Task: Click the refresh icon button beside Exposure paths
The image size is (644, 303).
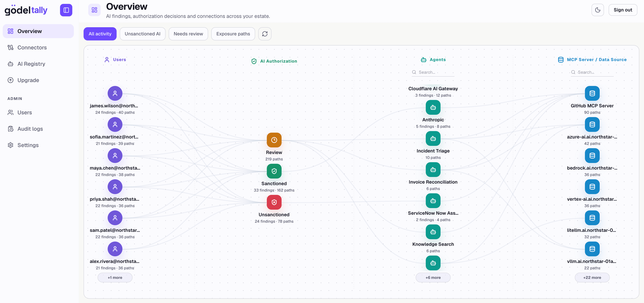Action: pyautogui.click(x=265, y=34)
